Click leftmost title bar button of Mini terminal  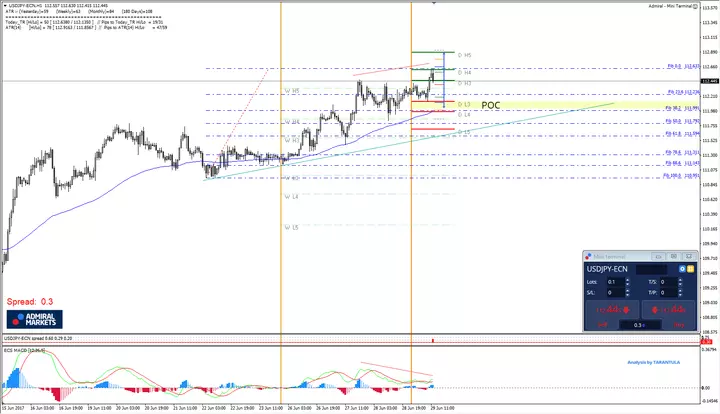[660, 256]
